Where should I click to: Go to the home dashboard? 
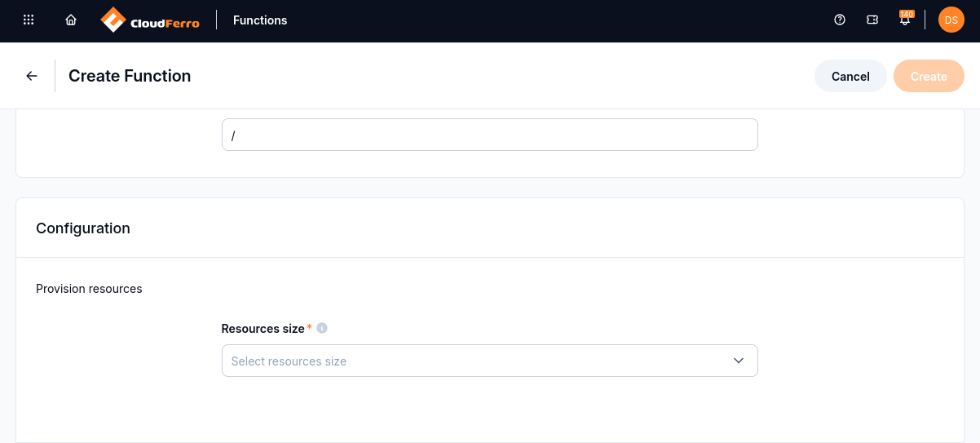71,20
